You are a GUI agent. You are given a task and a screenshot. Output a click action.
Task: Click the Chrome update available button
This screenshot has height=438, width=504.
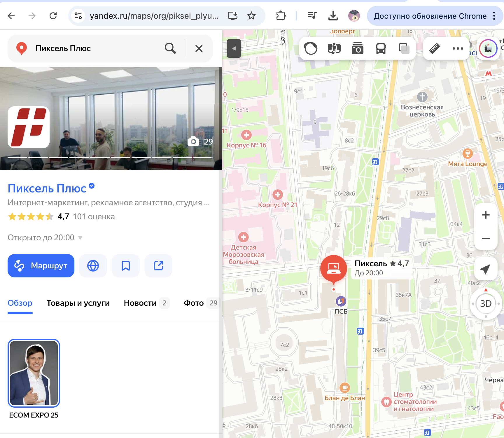click(430, 16)
